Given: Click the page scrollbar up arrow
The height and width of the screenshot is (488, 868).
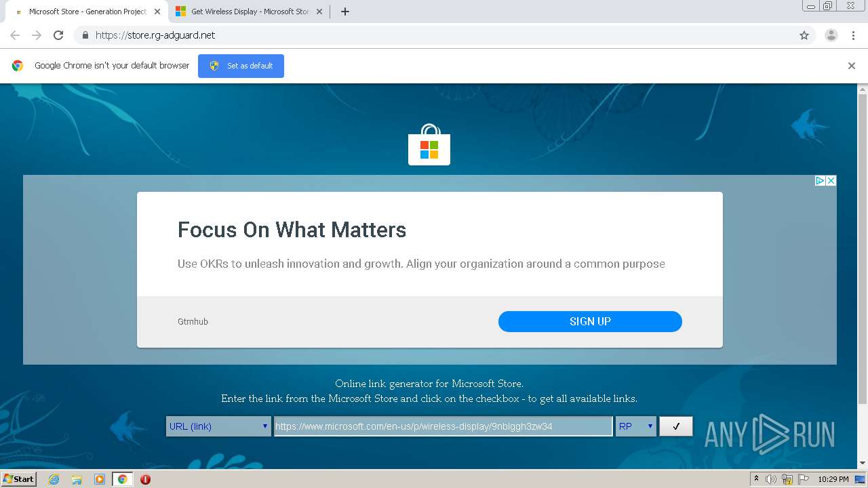Looking at the screenshot, I should [x=863, y=89].
